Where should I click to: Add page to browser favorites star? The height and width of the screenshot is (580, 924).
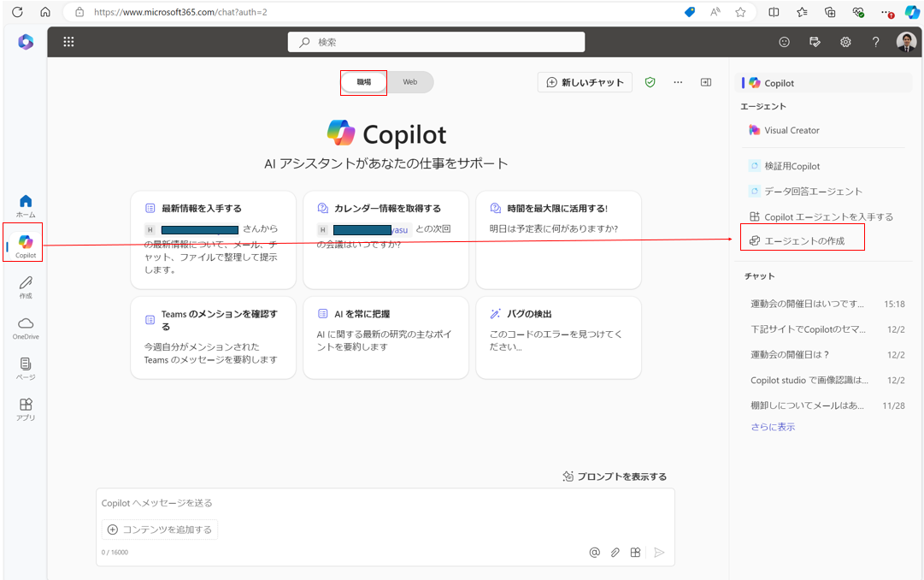click(x=741, y=12)
